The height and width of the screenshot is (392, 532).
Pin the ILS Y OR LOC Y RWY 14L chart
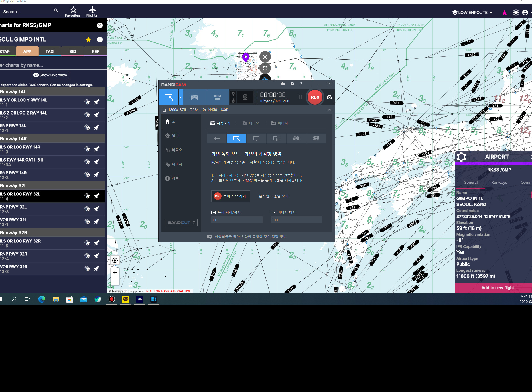click(x=97, y=102)
